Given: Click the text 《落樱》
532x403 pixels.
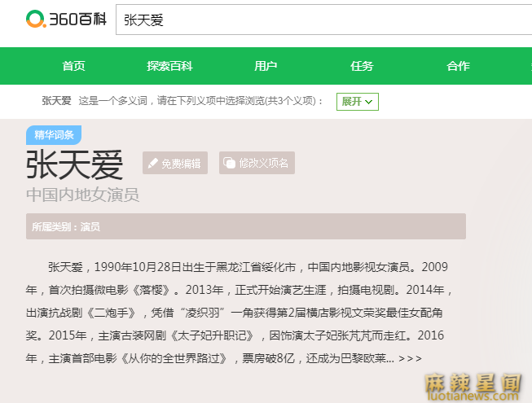Looking at the screenshot, I should 151,290.
